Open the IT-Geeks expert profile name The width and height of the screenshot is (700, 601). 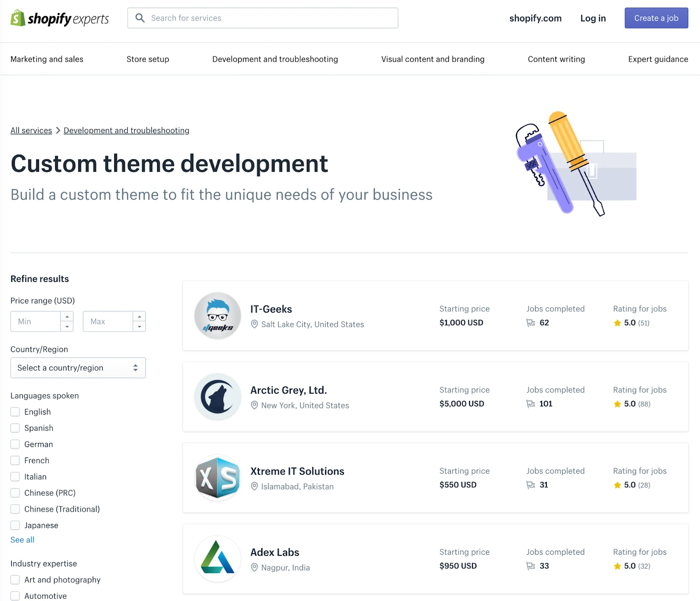click(x=271, y=309)
